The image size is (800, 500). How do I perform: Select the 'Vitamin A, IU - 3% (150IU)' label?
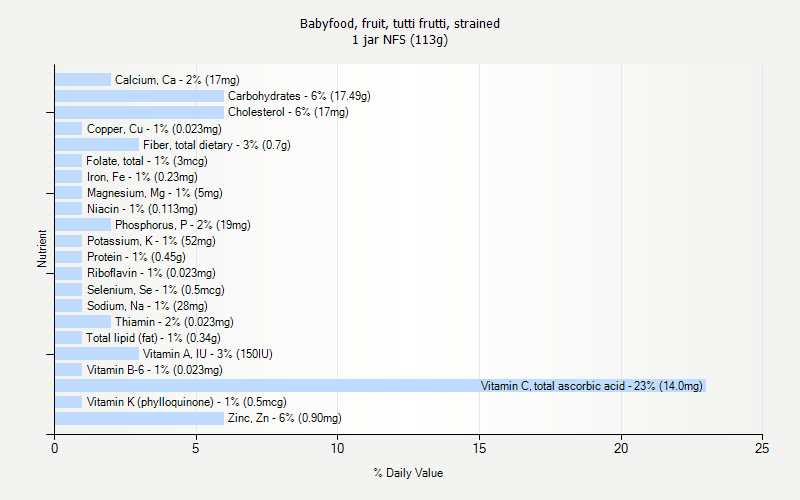click(x=208, y=354)
